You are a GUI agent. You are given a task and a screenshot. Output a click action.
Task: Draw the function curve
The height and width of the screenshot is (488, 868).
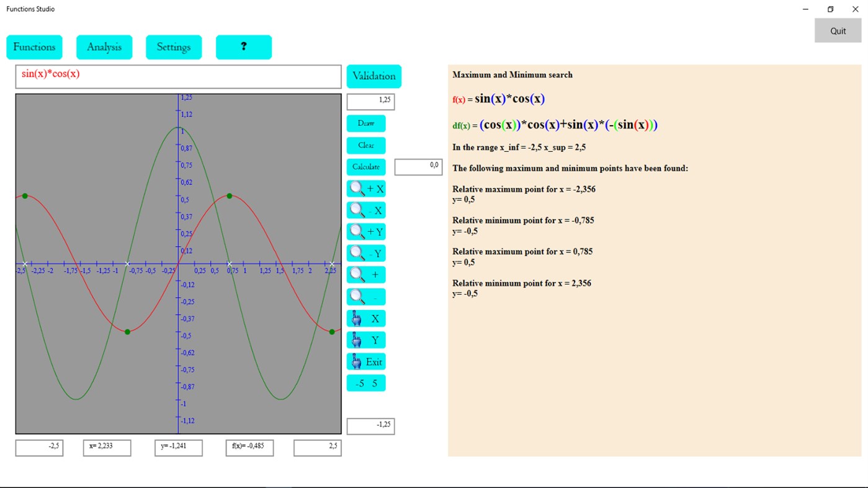click(x=365, y=123)
